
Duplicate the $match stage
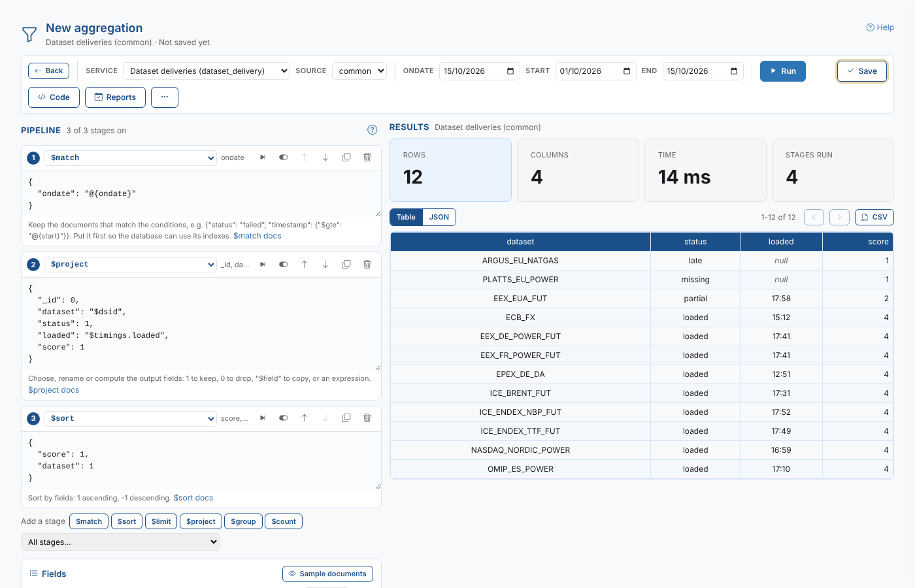pyautogui.click(x=346, y=157)
